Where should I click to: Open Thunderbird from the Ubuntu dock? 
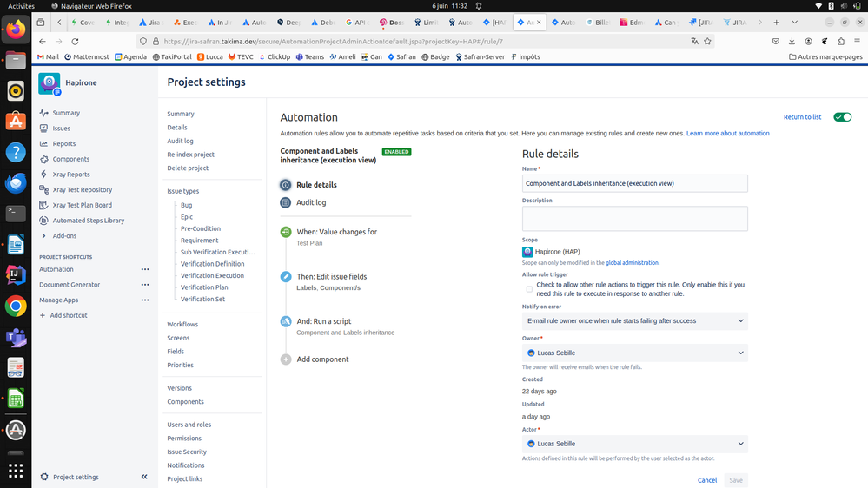[x=16, y=183]
